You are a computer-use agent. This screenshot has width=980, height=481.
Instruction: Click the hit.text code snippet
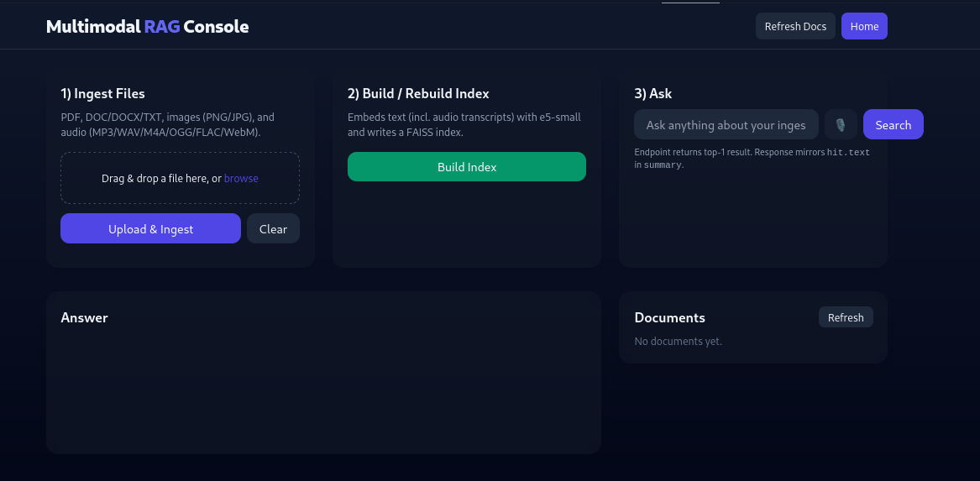848,153
